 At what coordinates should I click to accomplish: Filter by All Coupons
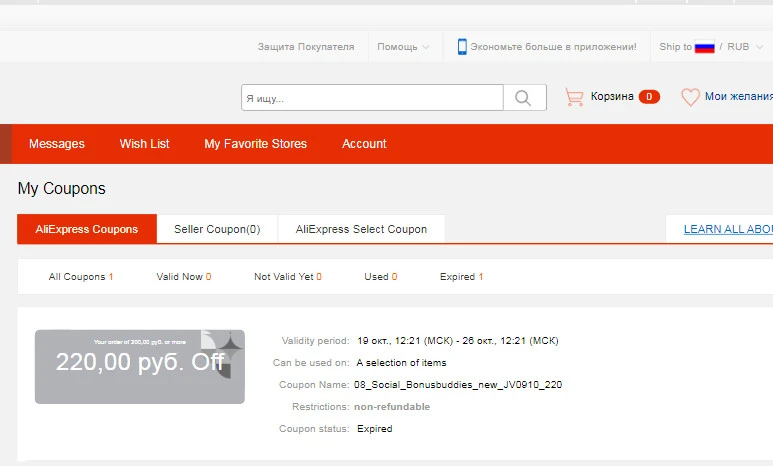pyautogui.click(x=81, y=277)
